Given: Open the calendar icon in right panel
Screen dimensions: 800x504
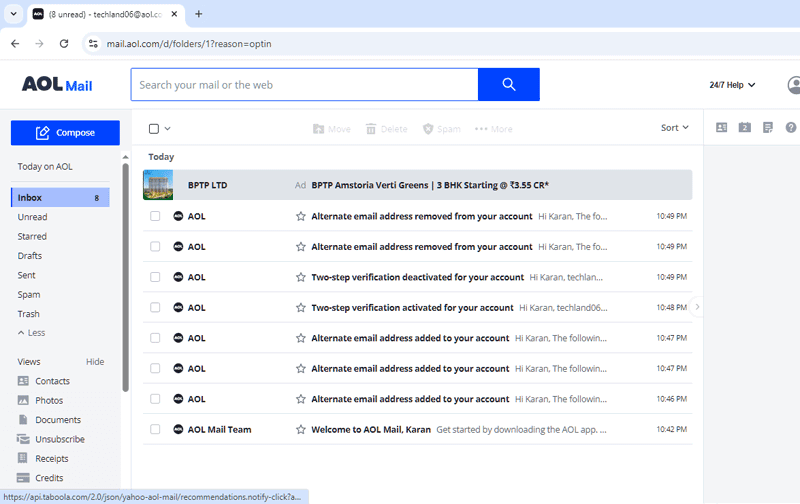Looking at the screenshot, I should (744, 128).
